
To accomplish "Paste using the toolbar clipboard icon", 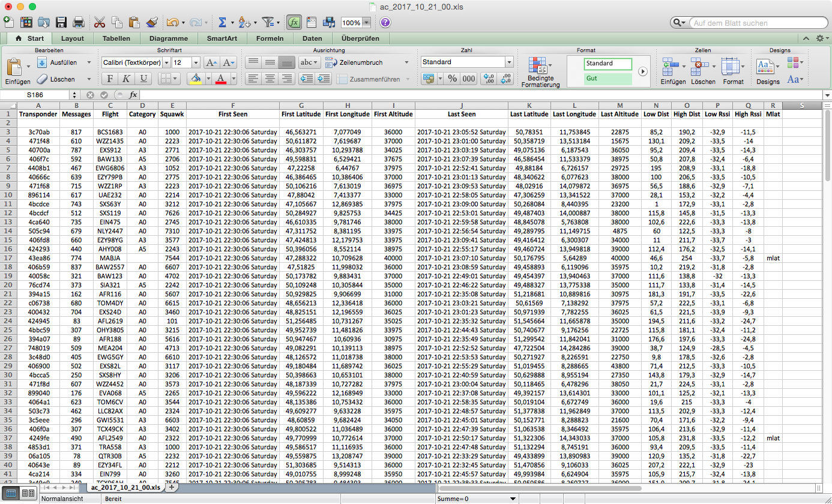I will (x=134, y=22).
